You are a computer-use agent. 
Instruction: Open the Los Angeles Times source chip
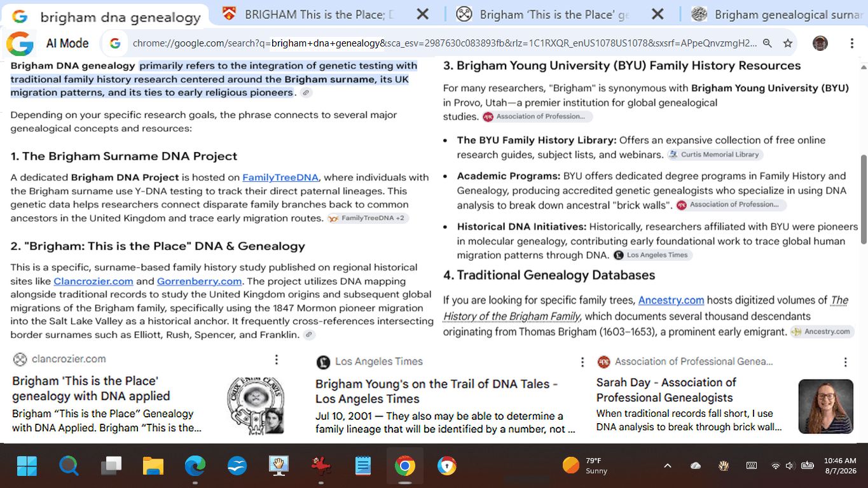pyautogui.click(x=652, y=255)
